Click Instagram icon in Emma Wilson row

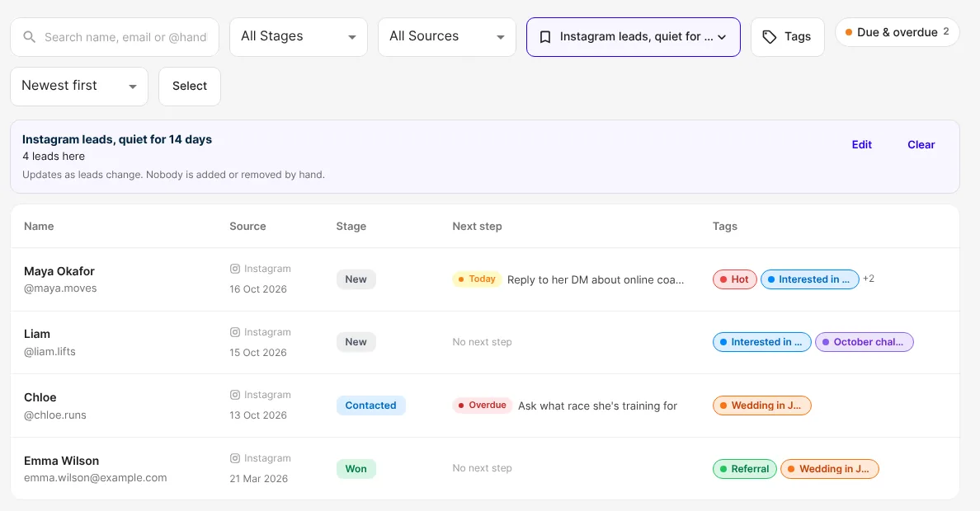(235, 458)
